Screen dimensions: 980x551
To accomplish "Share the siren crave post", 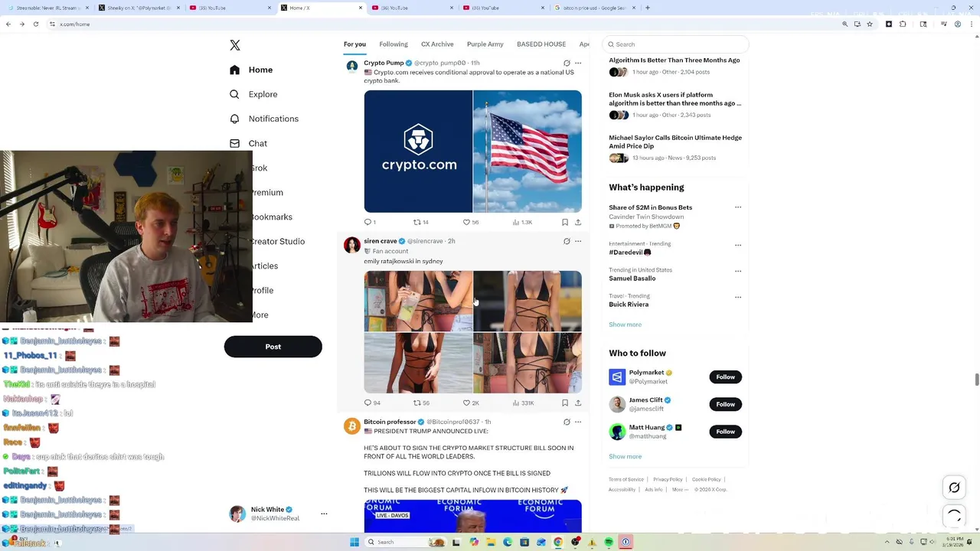I will point(578,403).
